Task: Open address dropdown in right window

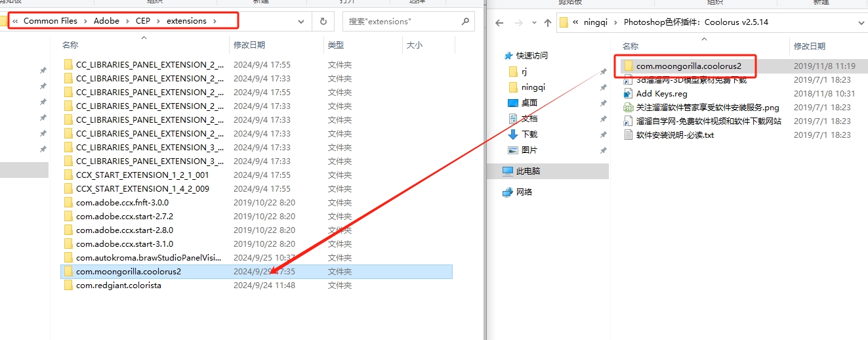Action: 861,22
